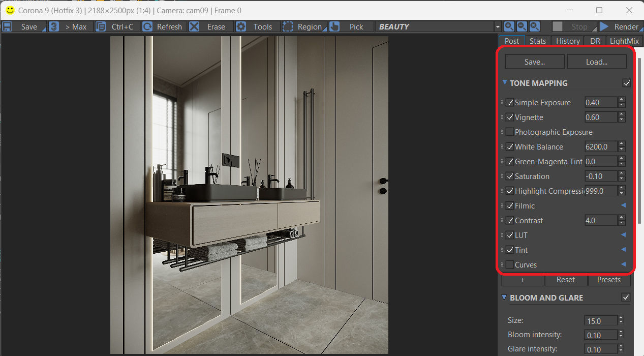This screenshot has width=644, height=356.
Task: Increase Simple Exposure with spinner up arrow
Action: [x=621, y=100]
